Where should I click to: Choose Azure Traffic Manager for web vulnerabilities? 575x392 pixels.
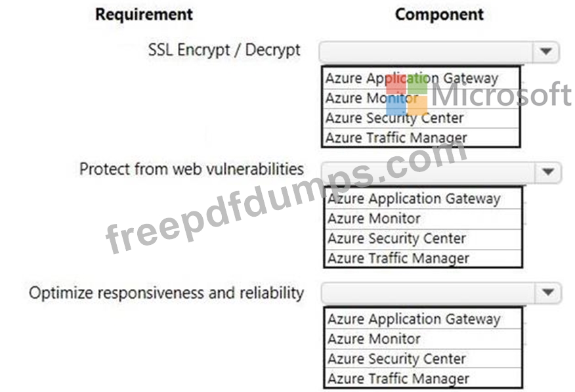click(x=423, y=258)
